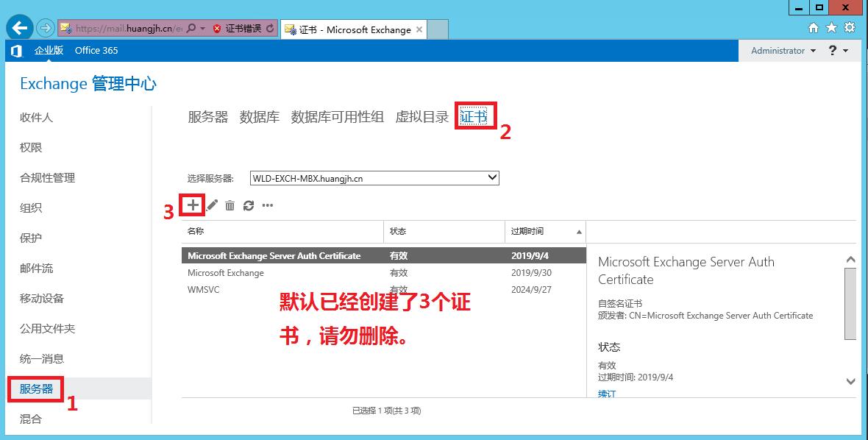Click the search magnifier in address bar
Image resolution: width=868 pixels, height=440 pixels.
click(x=191, y=28)
